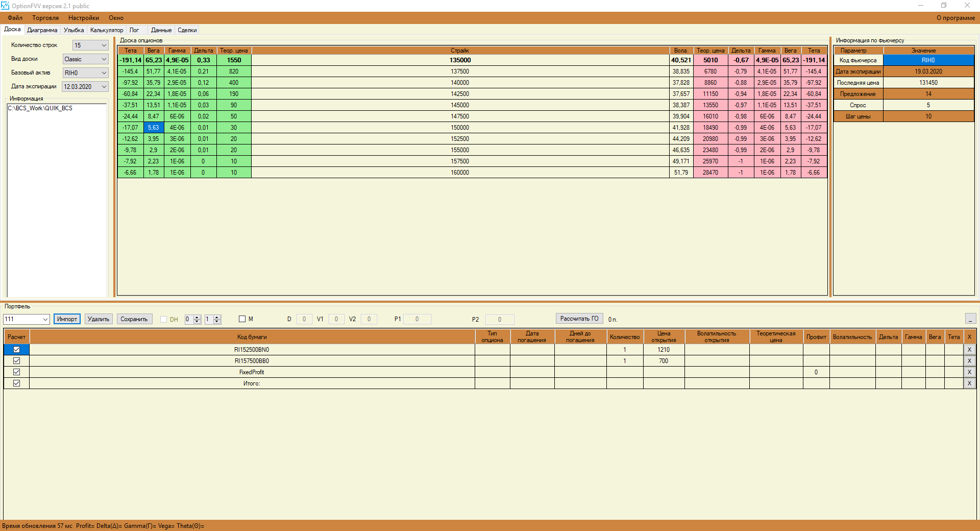
Task: Click the V2 input field
Action: [369, 319]
